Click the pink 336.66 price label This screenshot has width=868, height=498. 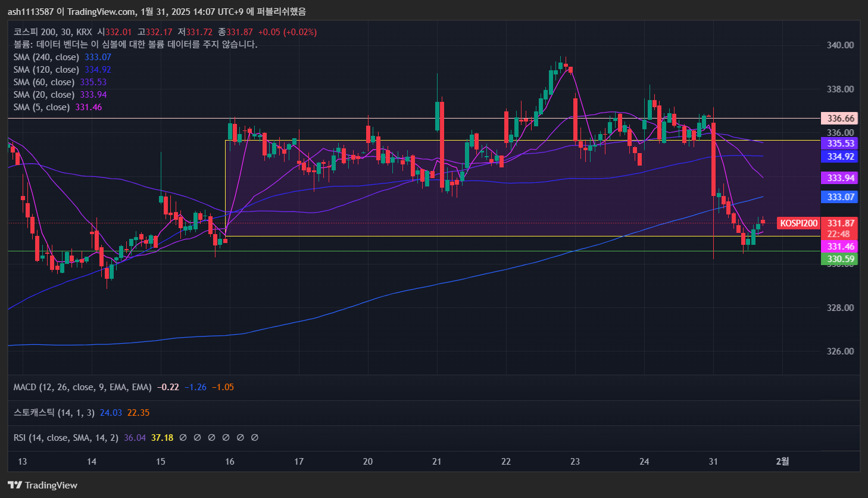click(x=840, y=119)
